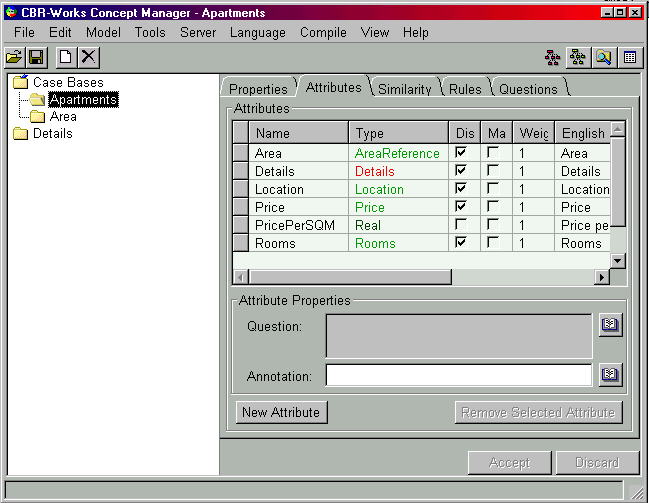The width and height of the screenshot is (649, 503).
Task: Open the Language menu
Action: pyautogui.click(x=258, y=32)
